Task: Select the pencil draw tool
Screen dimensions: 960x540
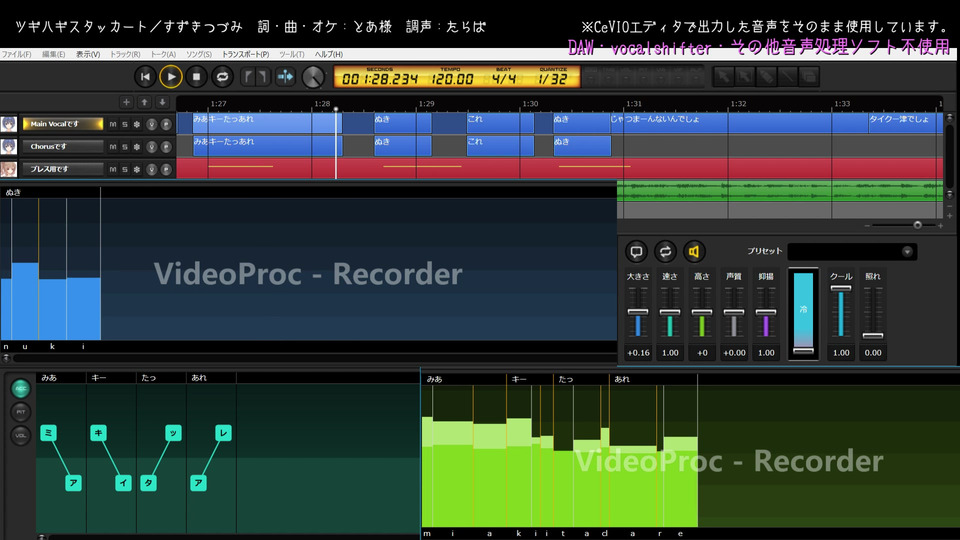Action: (x=767, y=77)
